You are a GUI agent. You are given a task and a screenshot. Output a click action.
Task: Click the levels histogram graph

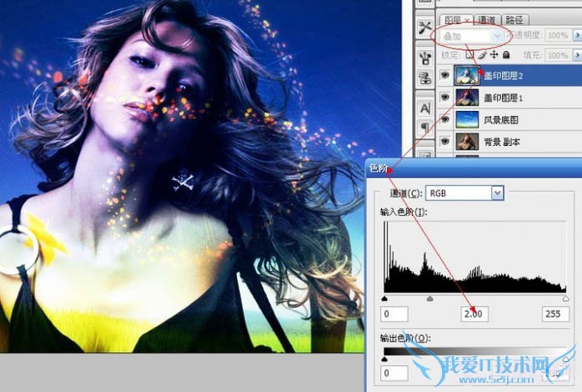(475, 257)
